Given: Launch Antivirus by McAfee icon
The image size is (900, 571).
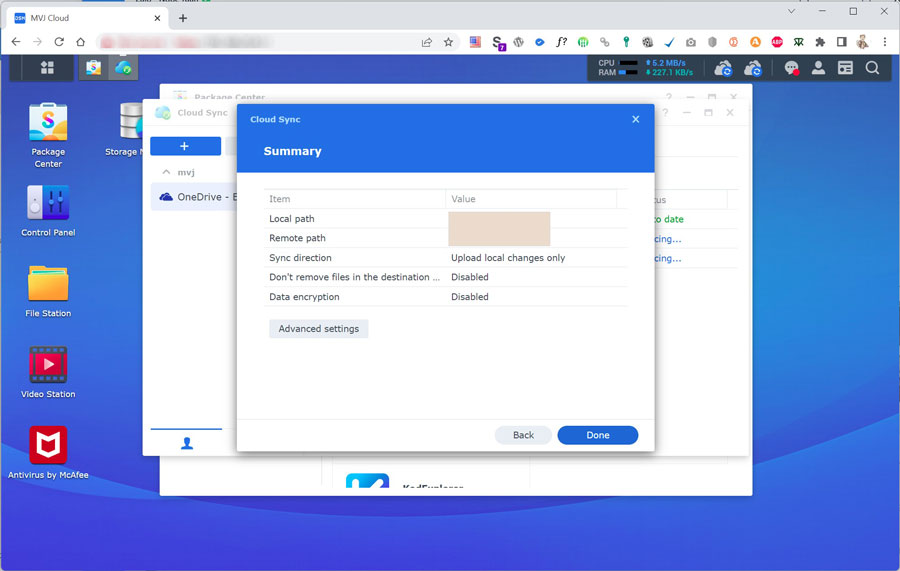Looking at the screenshot, I should (48, 446).
